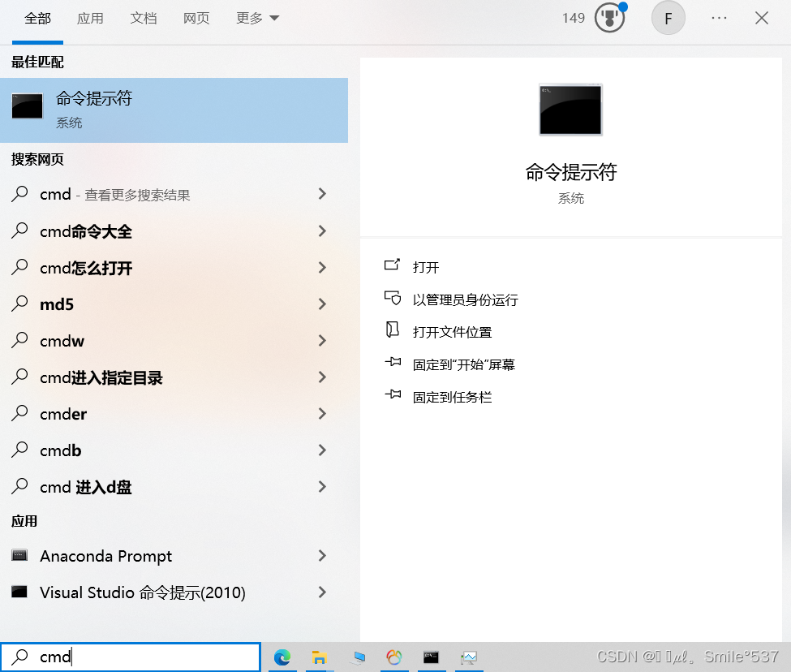Open the three-dot options menu
The height and width of the screenshot is (672, 791).
point(719,18)
